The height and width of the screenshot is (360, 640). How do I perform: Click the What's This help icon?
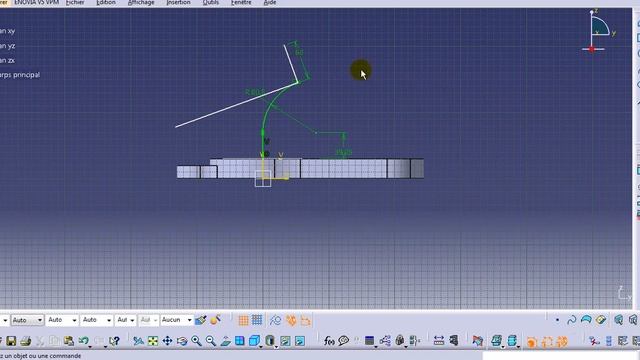click(x=114, y=341)
